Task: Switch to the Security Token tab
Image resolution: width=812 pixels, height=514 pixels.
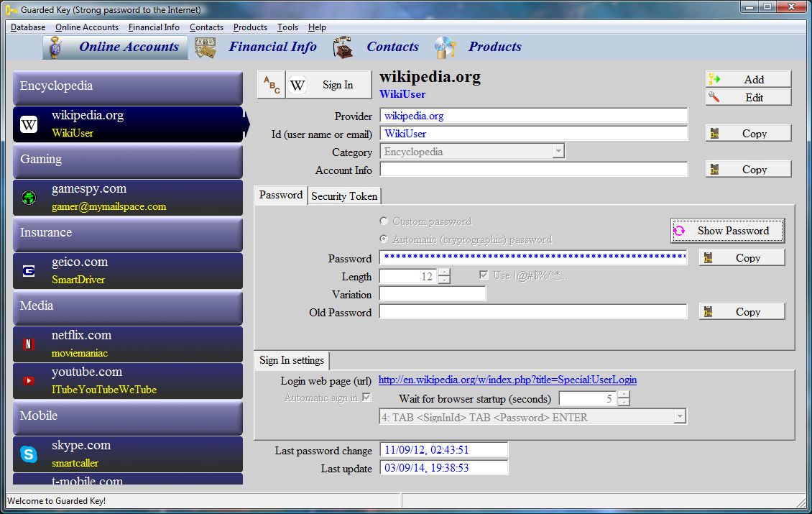Action: pos(344,196)
